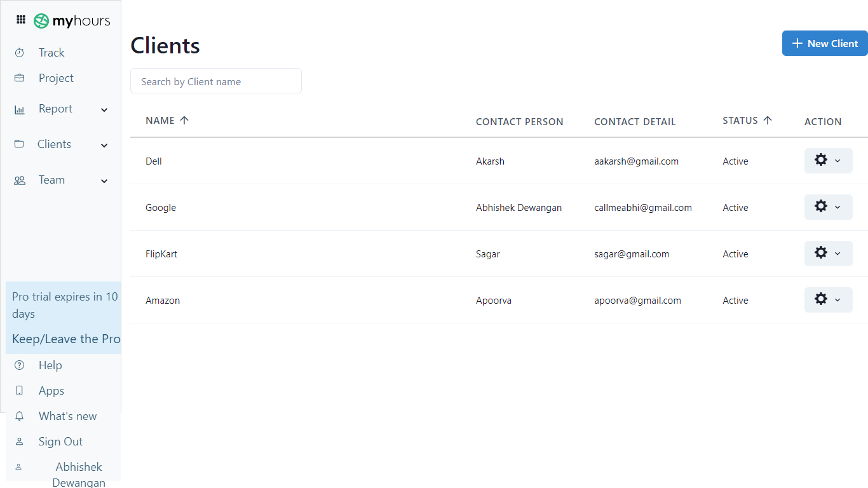Click the Apps phone icon
This screenshot has height=488, width=868.
pyautogui.click(x=20, y=391)
